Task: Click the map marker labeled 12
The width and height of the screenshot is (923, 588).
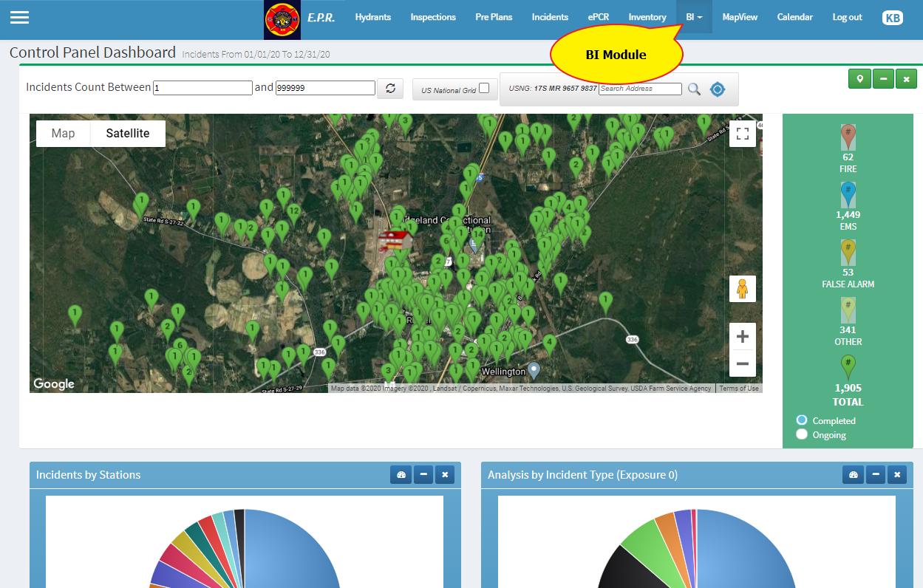Action: coord(293,214)
